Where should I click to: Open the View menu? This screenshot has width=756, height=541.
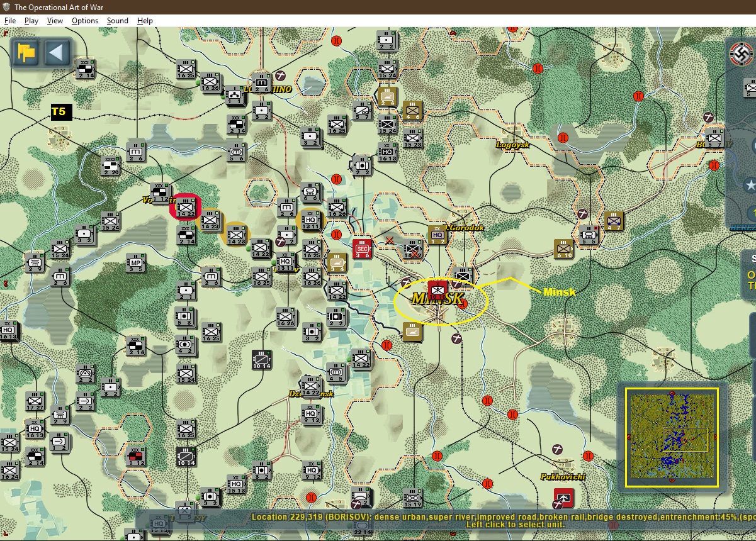click(x=55, y=21)
